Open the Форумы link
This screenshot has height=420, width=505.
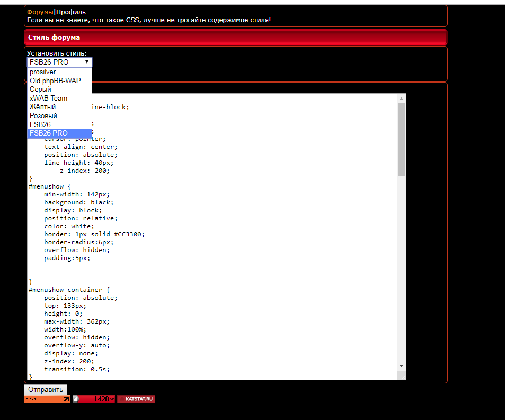click(x=40, y=12)
